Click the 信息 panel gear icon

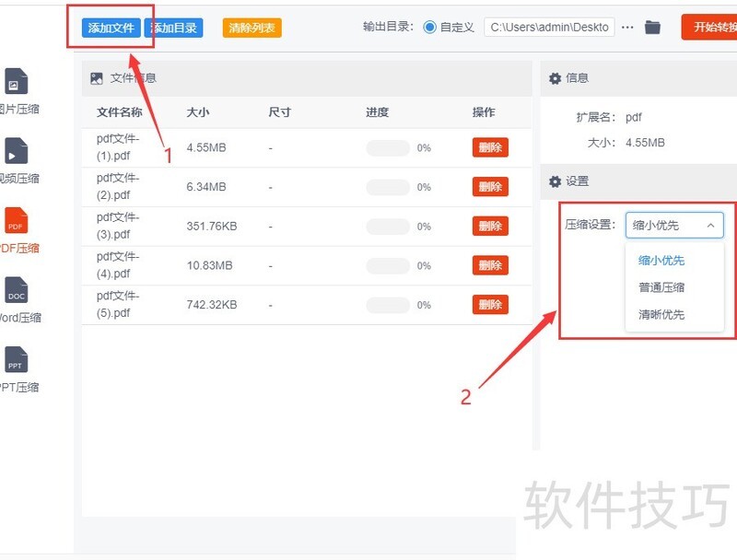click(556, 78)
